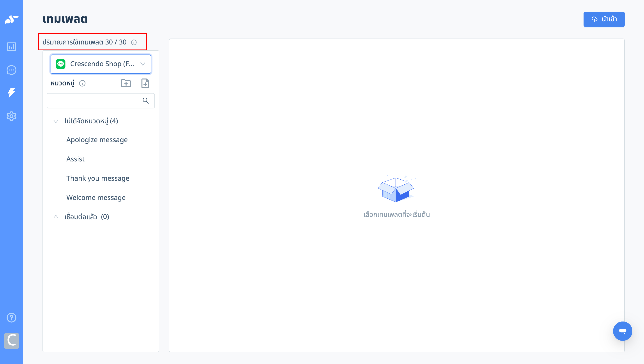This screenshot has width=644, height=364.
Task: Click the นำเข้า import button
Action: (604, 19)
